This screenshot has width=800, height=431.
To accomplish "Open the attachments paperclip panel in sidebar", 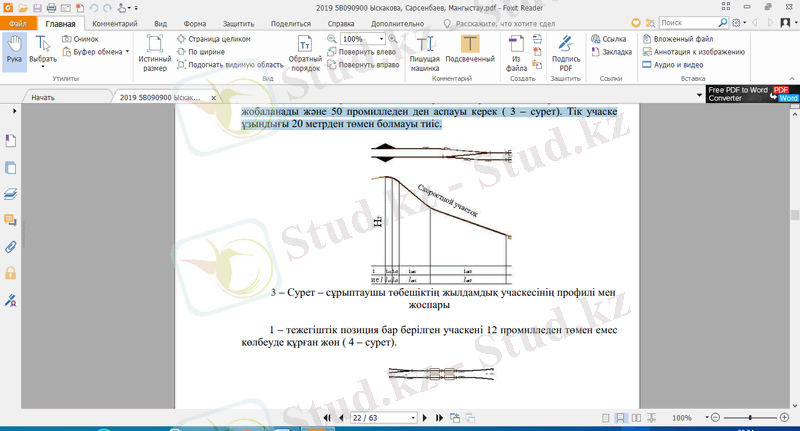I will coord(11,246).
